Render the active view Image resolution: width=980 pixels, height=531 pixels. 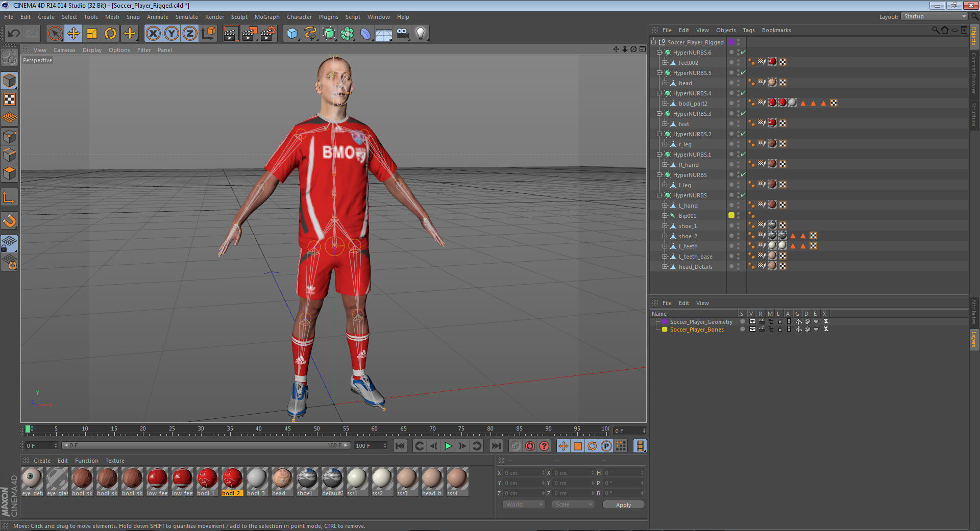(231, 34)
